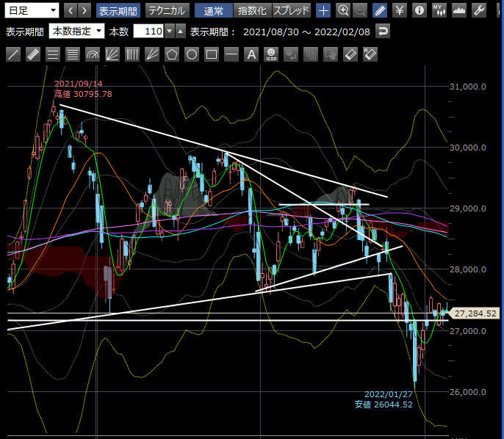504x439 pixels.
Task: Click the smiley icon stamp tool
Action: [270, 54]
